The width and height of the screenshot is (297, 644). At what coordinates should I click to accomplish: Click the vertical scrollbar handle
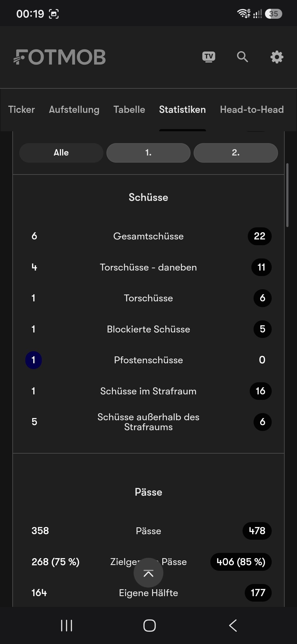(287, 195)
